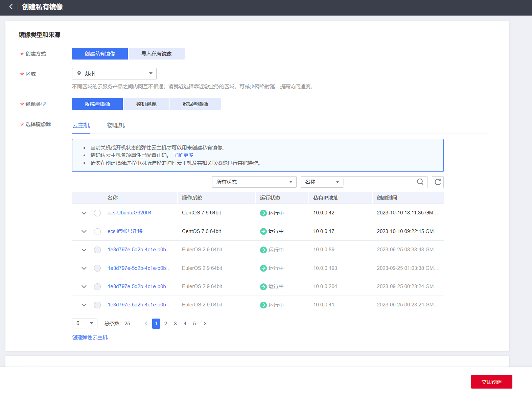Refresh the server list
Image resolution: width=532 pixels, height=396 pixels.
click(x=438, y=182)
